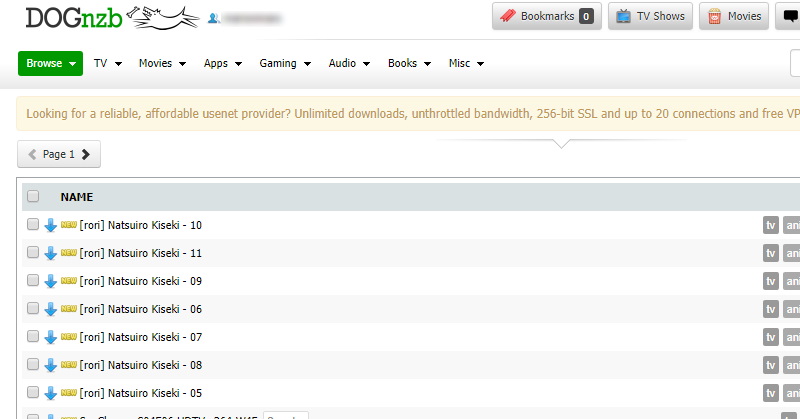800x419 pixels.
Task: Expand the Gaming category dropdown
Action: tap(284, 64)
